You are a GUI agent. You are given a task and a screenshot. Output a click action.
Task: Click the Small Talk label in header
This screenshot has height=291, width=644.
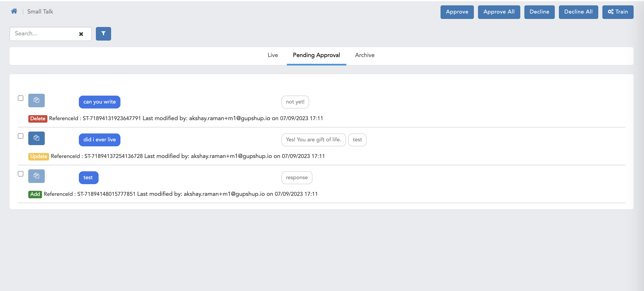tap(40, 11)
